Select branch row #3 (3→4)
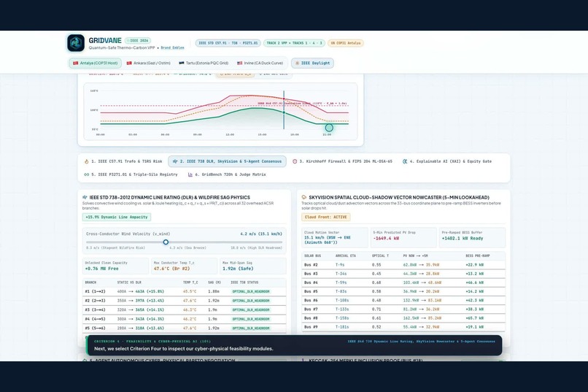This screenshot has height=392, width=588. click(x=184, y=310)
